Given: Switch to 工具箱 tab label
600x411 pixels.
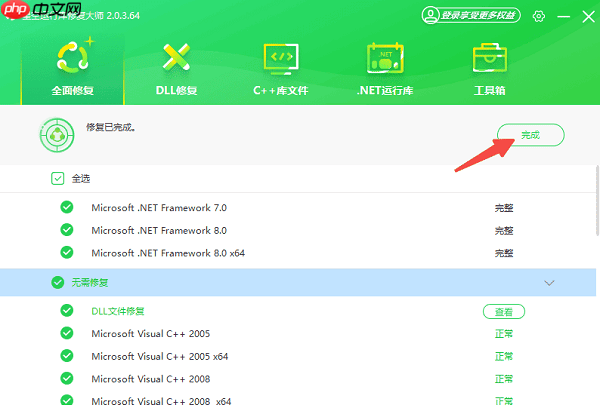Looking at the screenshot, I should 490,91.
